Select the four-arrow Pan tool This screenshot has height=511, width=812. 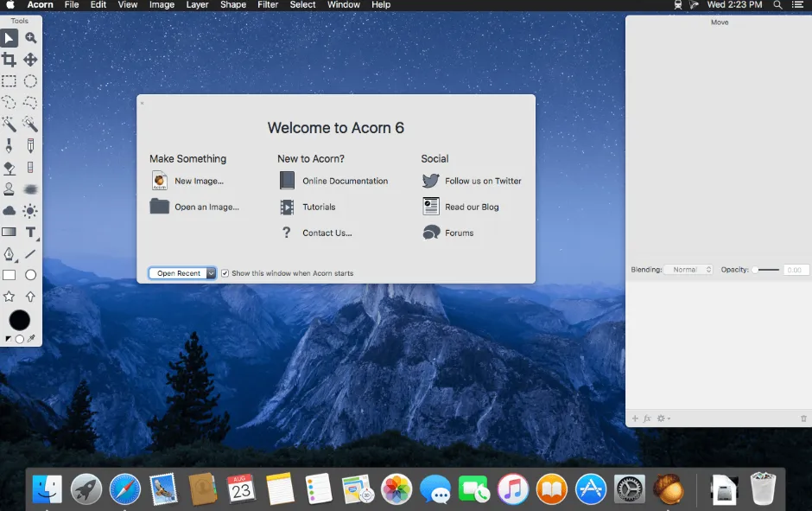click(x=30, y=60)
